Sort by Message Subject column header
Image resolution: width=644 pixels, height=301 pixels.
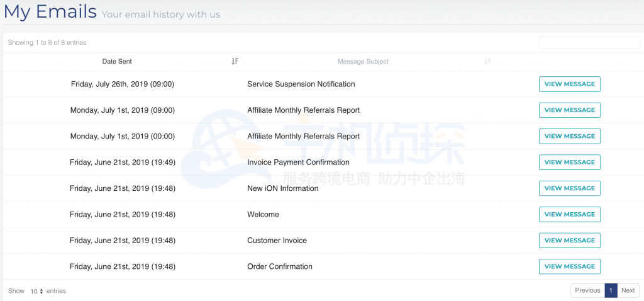[x=363, y=61]
